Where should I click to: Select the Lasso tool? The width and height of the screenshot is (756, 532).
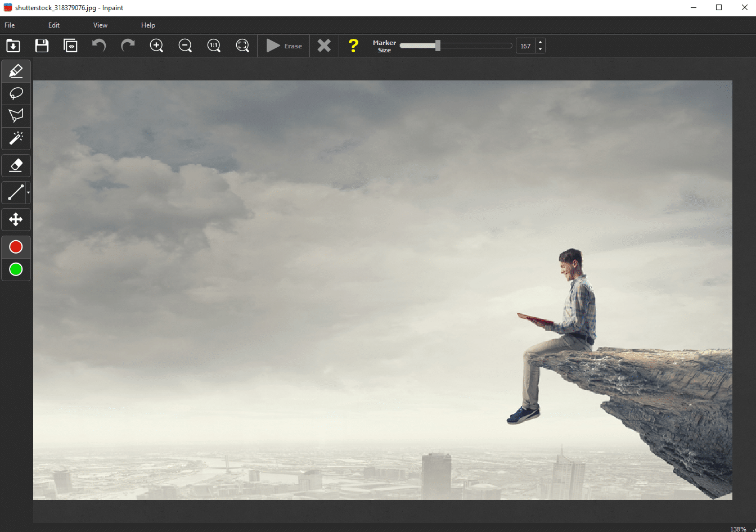click(x=15, y=93)
